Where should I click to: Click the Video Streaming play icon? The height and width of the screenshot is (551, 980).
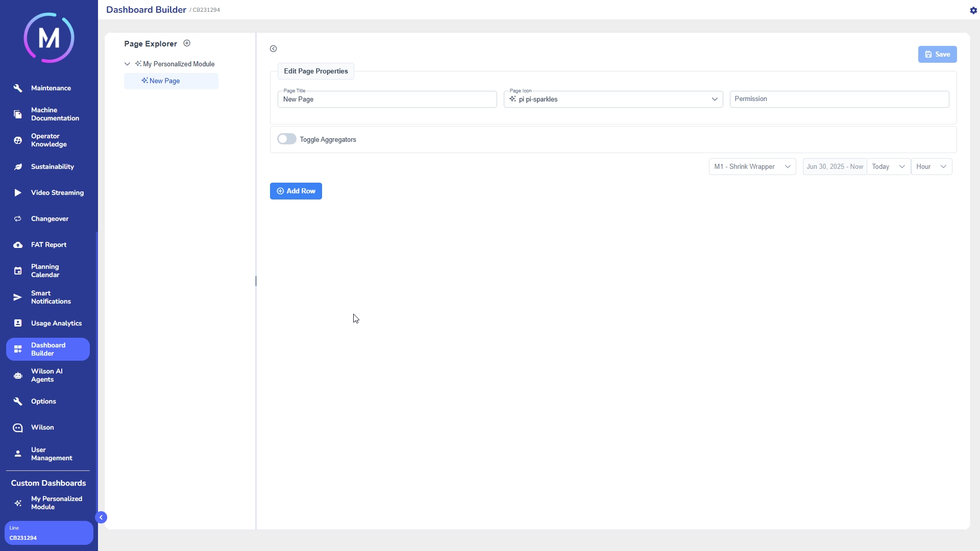click(x=18, y=193)
